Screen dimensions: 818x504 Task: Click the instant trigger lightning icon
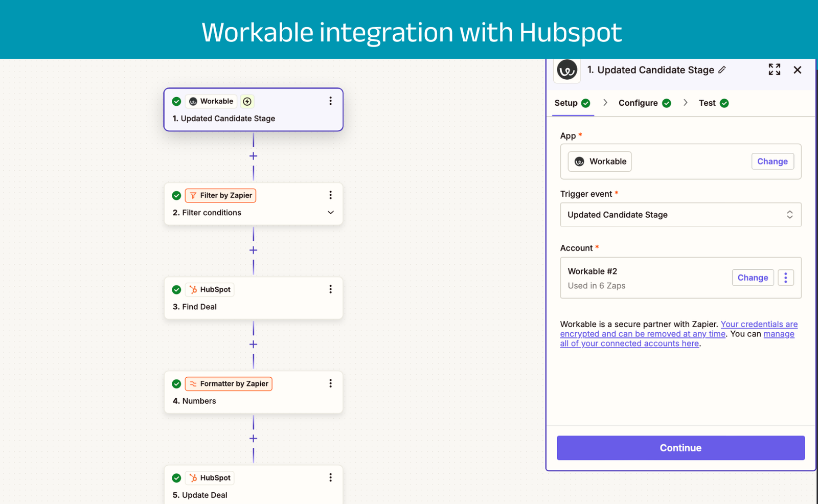click(247, 101)
